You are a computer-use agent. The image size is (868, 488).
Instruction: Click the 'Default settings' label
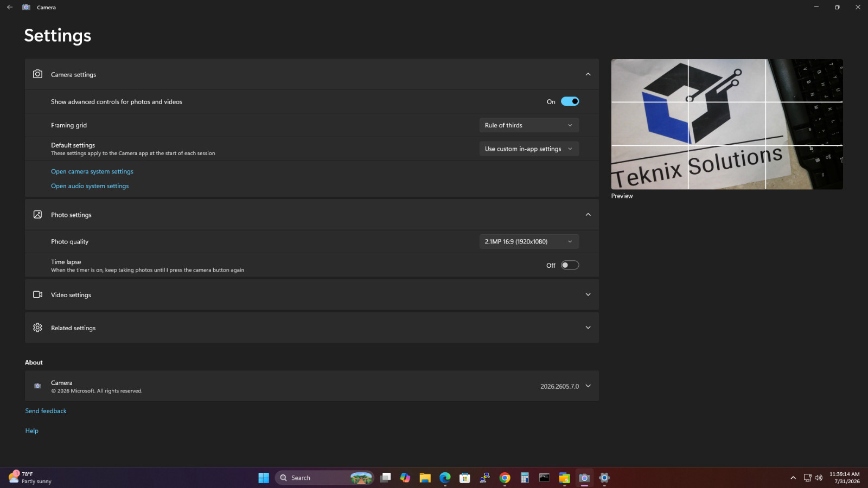click(x=73, y=145)
